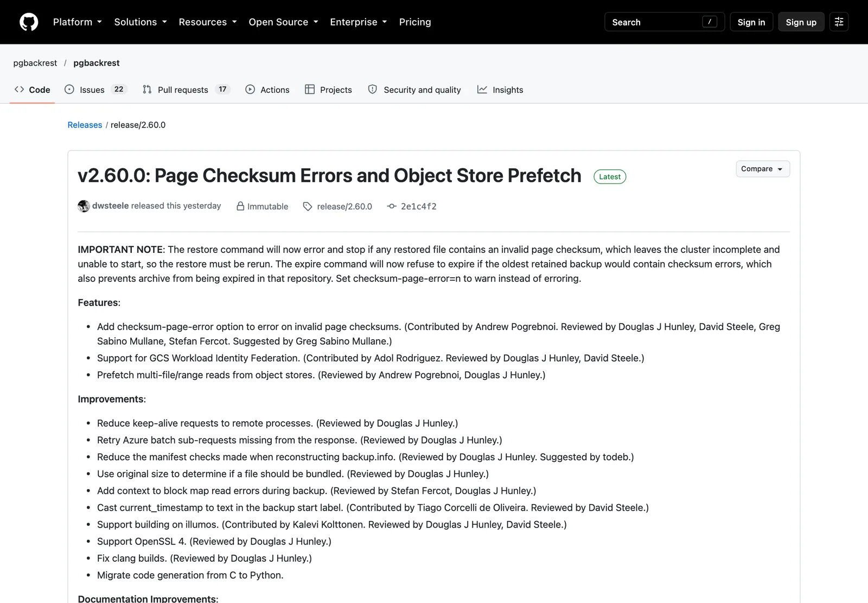Switch to the Code tab

(x=33, y=90)
